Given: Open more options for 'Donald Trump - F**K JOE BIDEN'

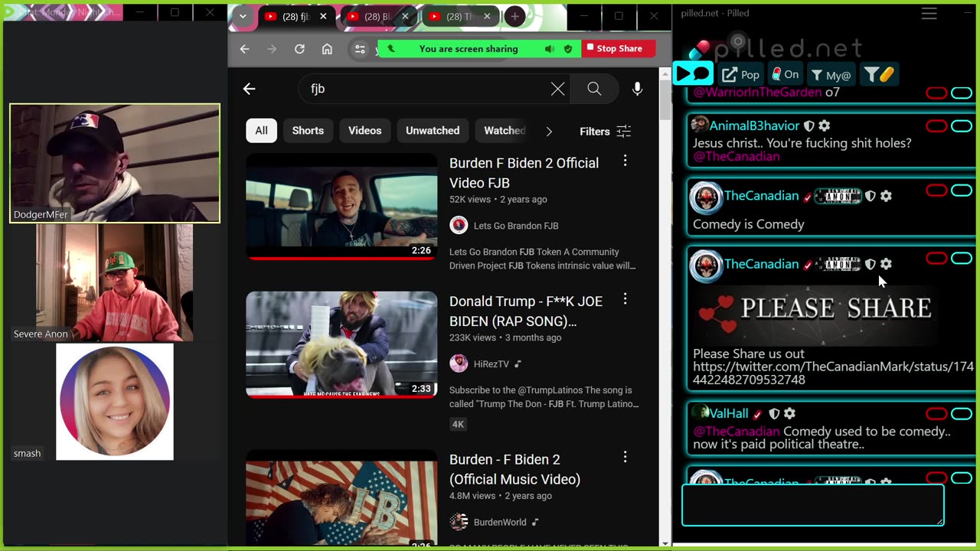Looking at the screenshot, I should (625, 299).
